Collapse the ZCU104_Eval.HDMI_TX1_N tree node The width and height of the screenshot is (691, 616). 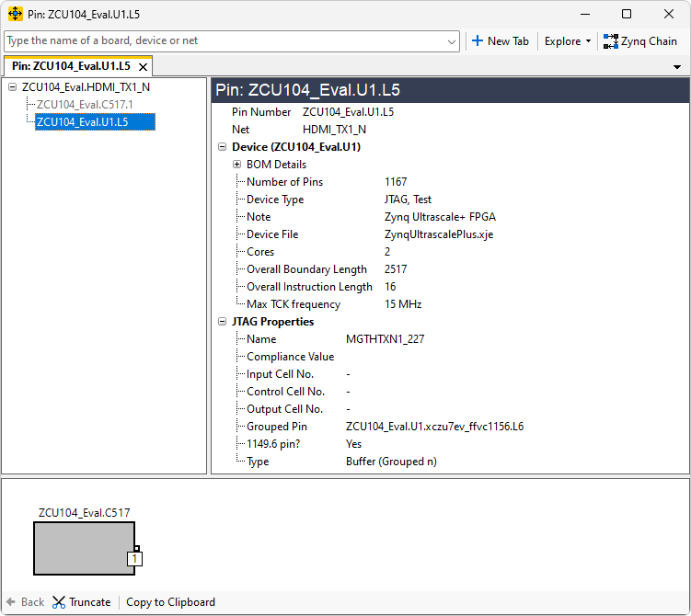click(12, 87)
